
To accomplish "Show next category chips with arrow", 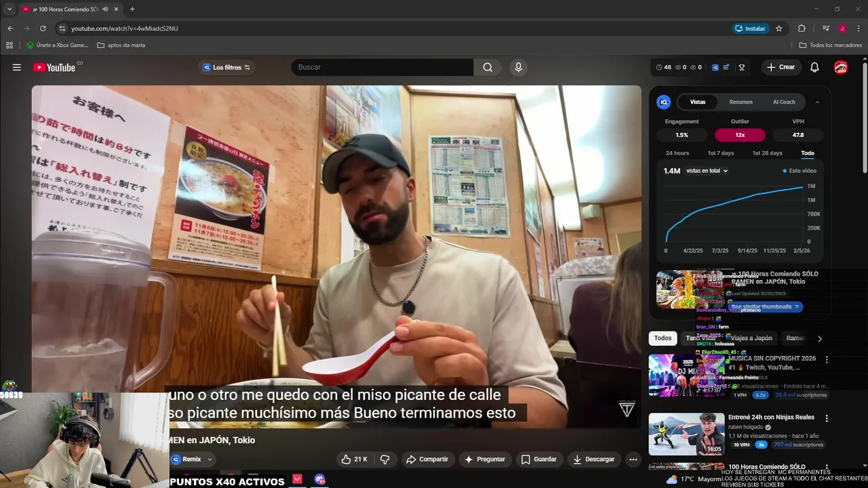I will (819, 338).
